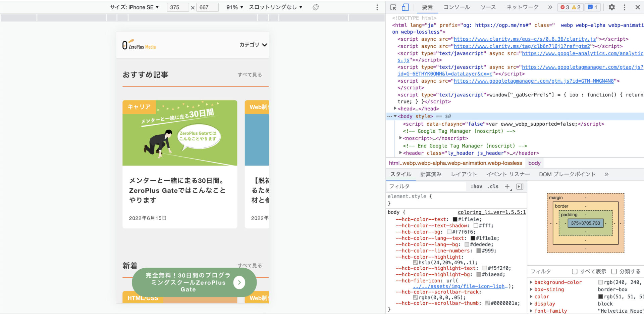644x314 pixels.
Task: Expand the noscript element node
Action: point(400,138)
